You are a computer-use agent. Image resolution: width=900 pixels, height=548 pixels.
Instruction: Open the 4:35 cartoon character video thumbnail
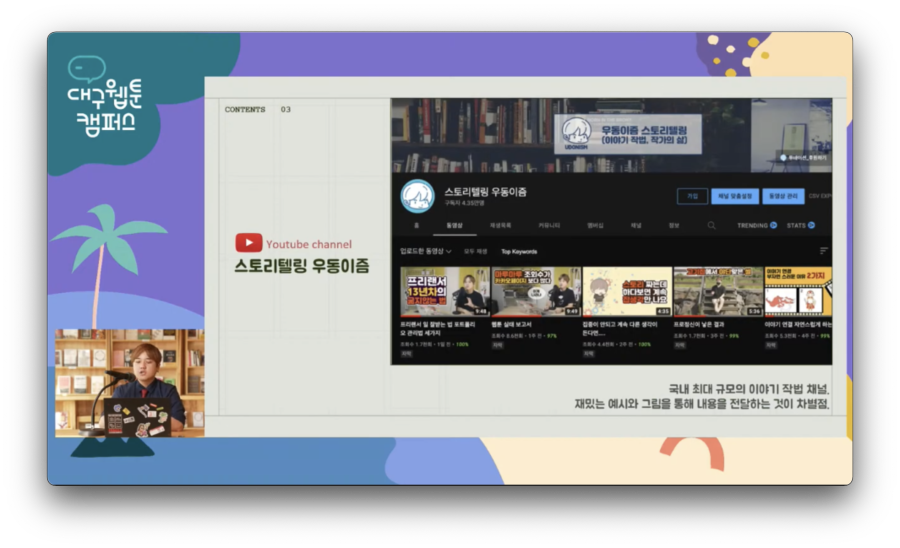pos(627,292)
